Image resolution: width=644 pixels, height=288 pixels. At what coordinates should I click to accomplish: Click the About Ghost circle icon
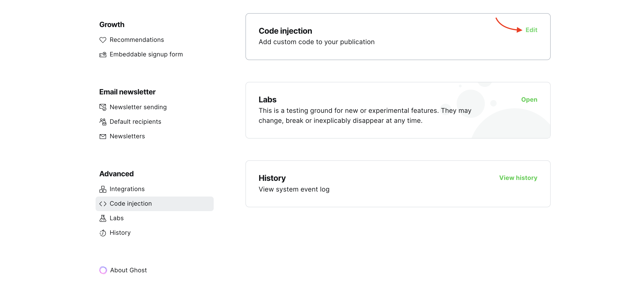click(x=103, y=270)
